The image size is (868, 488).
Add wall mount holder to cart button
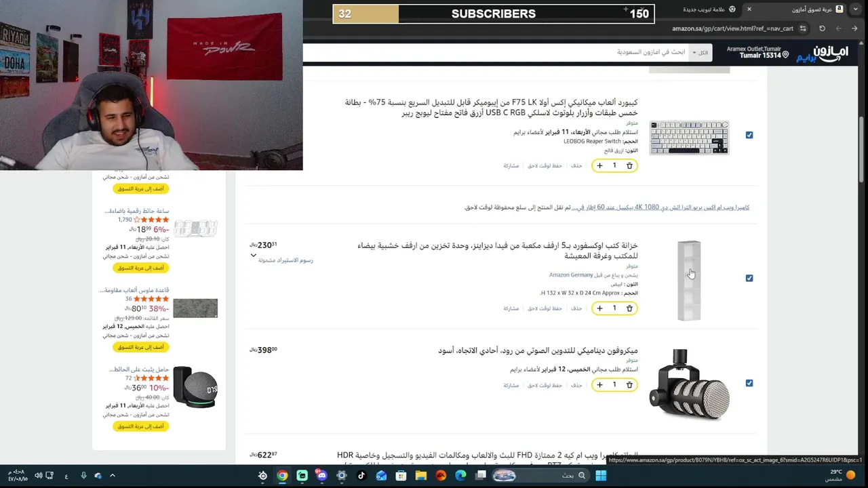[140, 426]
